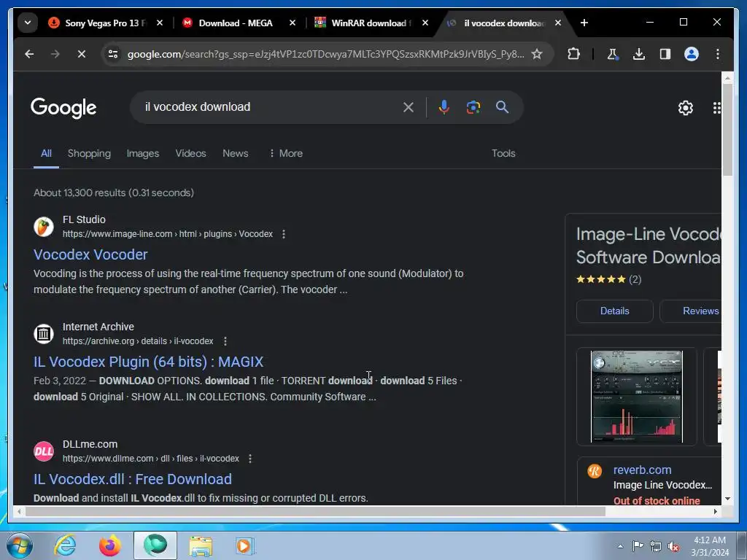Switch to the Sony Vegas Pro 13 tab
This screenshot has height=560, width=747.
pyautogui.click(x=98, y=23)
